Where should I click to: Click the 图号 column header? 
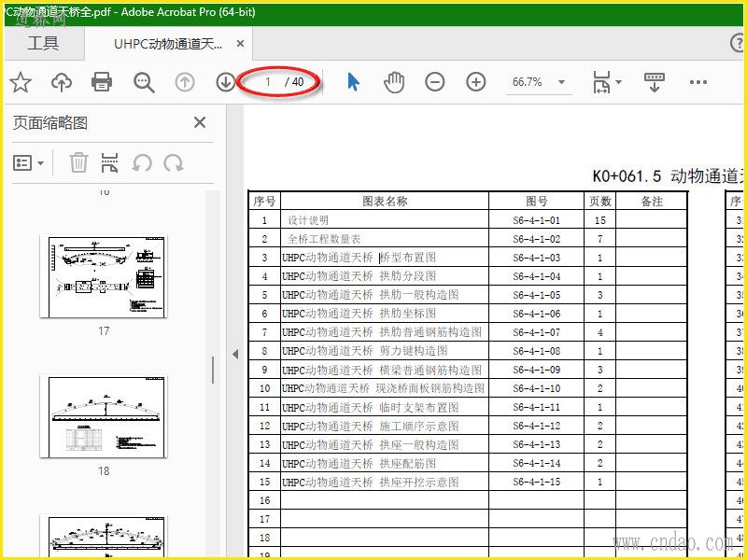pyautogui.click(x=536, y=201)
